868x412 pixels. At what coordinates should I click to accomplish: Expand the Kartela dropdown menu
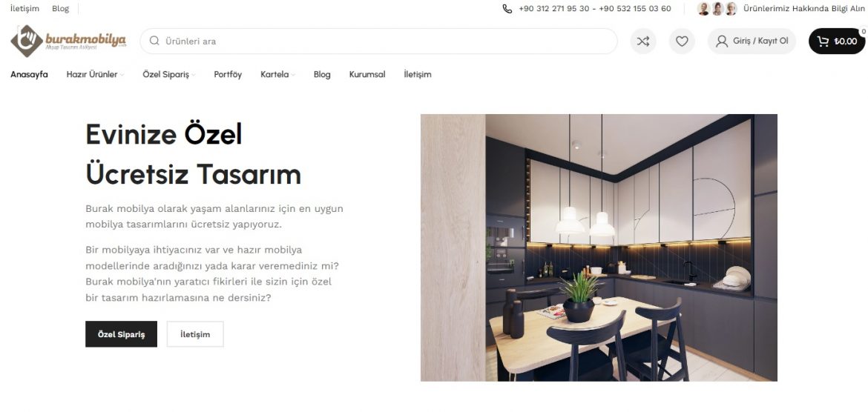[277, 74]
